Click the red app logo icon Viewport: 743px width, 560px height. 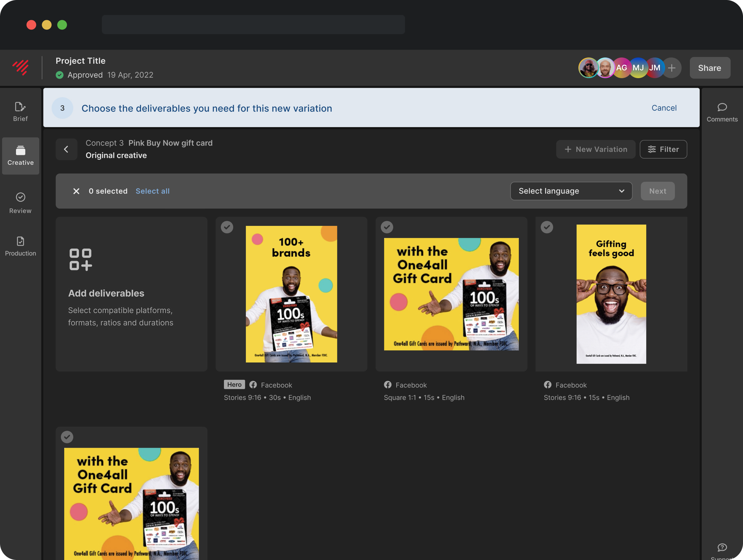point(21,68)
